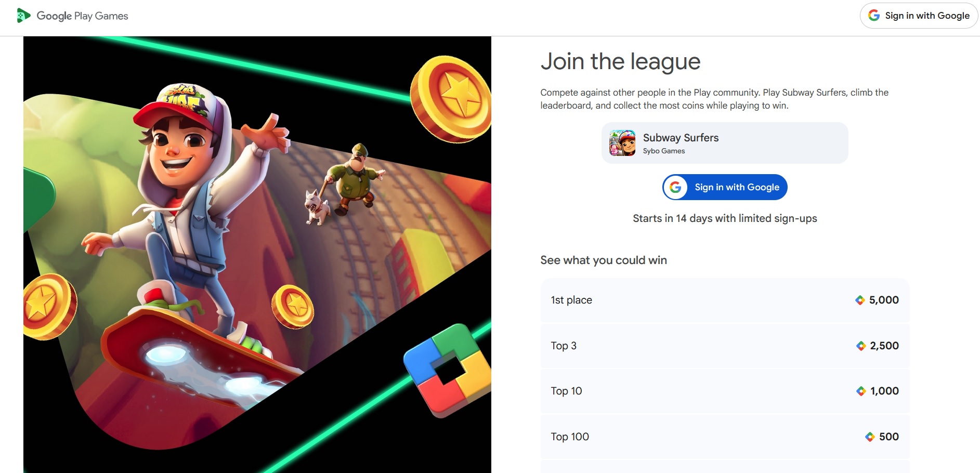Click the points diamond icon beside 500
The image size is (980, 473).
[870, 437]
